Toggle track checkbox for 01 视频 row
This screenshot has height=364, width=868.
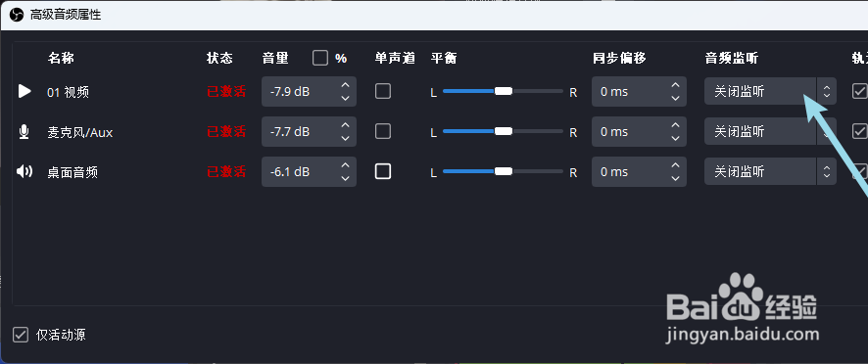click(860, 91)
